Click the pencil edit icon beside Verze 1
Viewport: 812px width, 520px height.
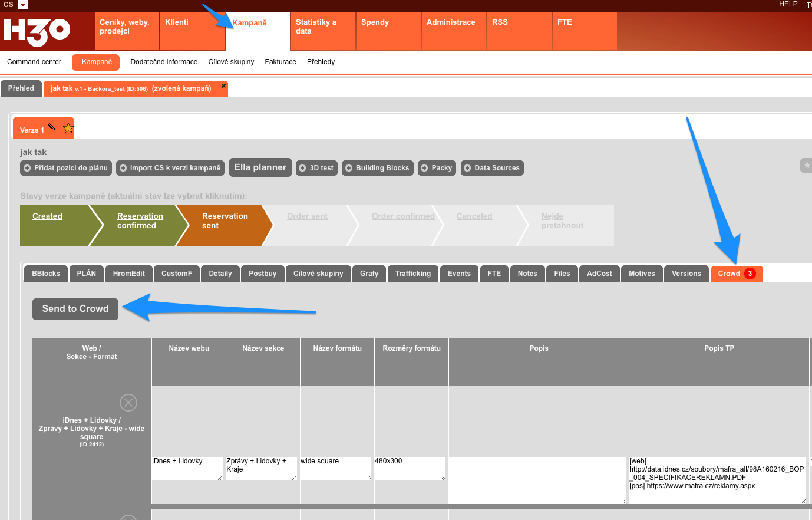click(53, 127)
